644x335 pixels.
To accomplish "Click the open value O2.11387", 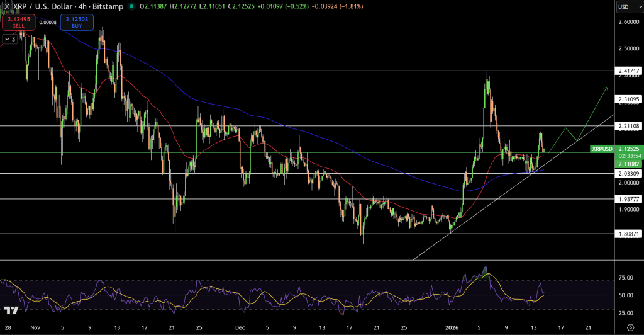I will pyautogui.click(x=153, y=6).
